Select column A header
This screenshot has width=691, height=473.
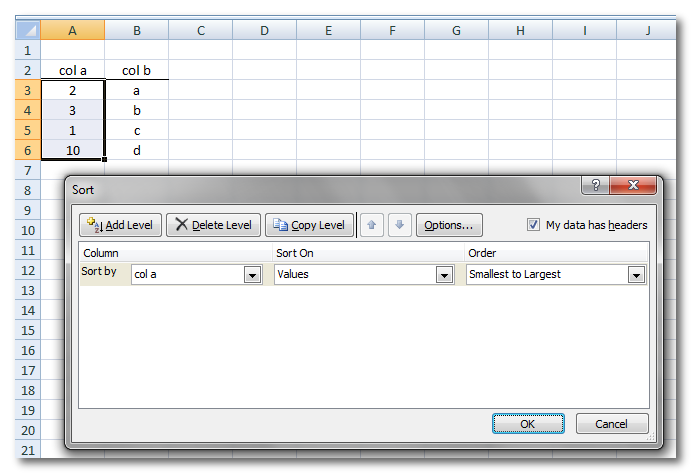click(72, 31)
